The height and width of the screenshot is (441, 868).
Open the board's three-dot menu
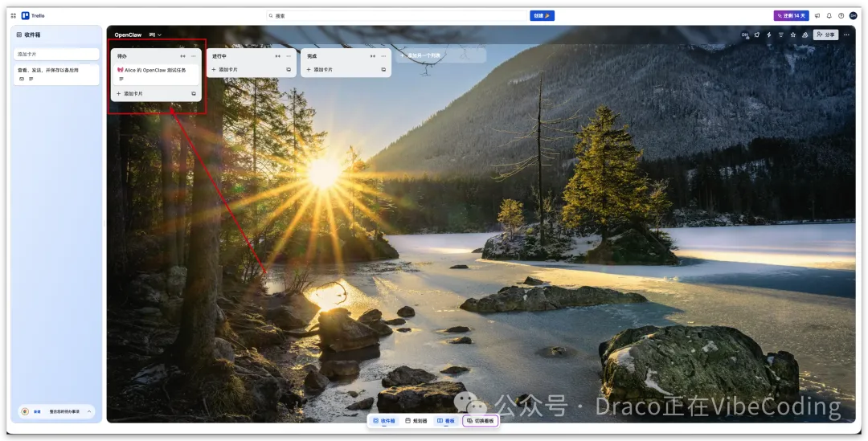tap(846, 35)
